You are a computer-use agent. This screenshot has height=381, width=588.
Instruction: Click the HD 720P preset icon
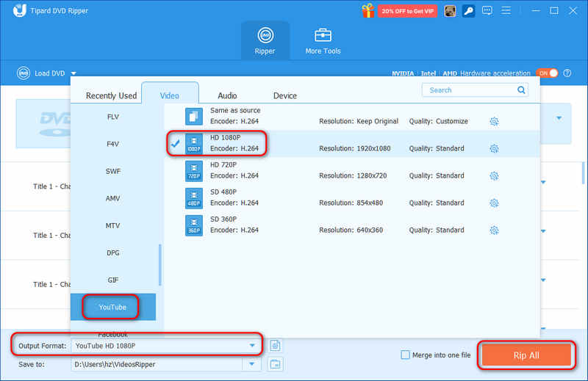pyautogui.click(x=194, y=171)
